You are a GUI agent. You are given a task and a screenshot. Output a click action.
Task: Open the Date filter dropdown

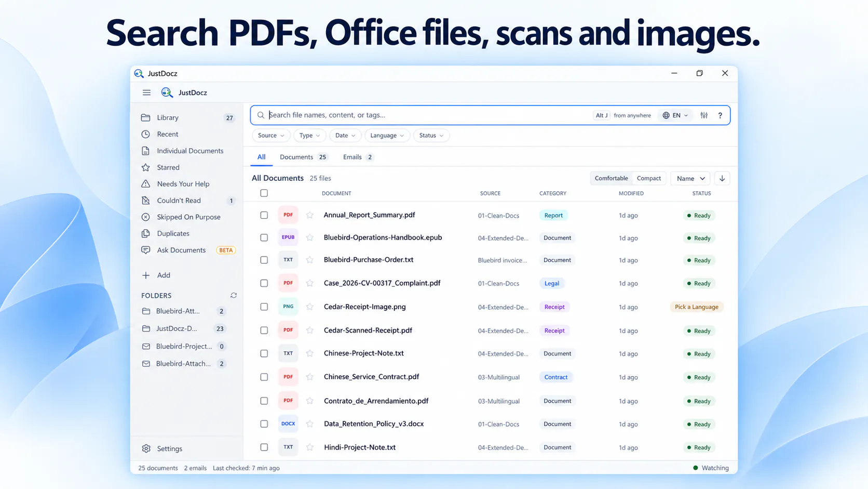(x=345, y=136)
